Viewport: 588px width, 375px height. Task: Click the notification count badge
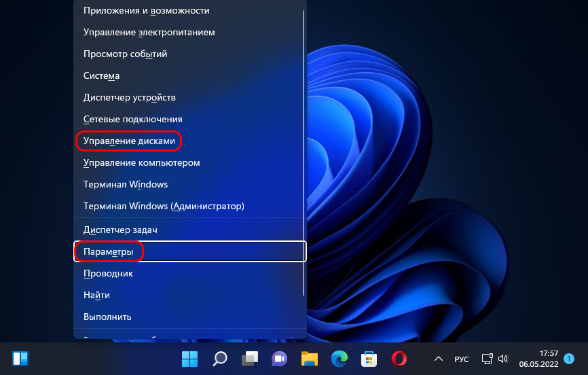pos(568,358)
